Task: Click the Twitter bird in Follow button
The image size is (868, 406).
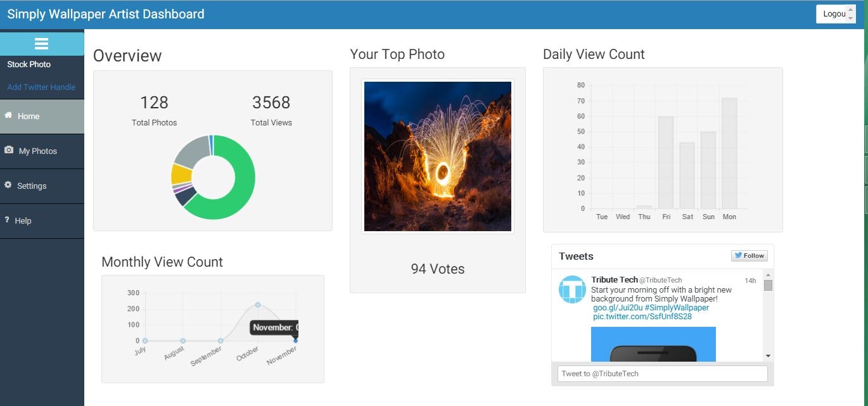Action: (x=738, y=256)
